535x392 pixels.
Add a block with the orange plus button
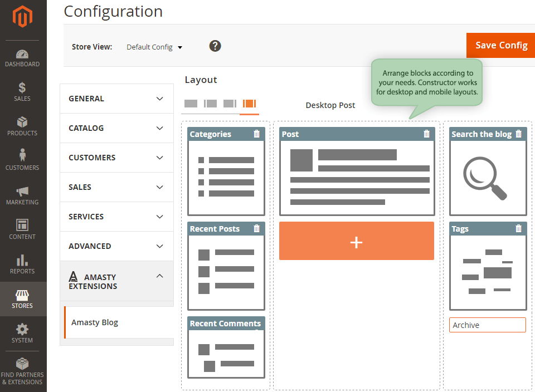tap(356, 241)
